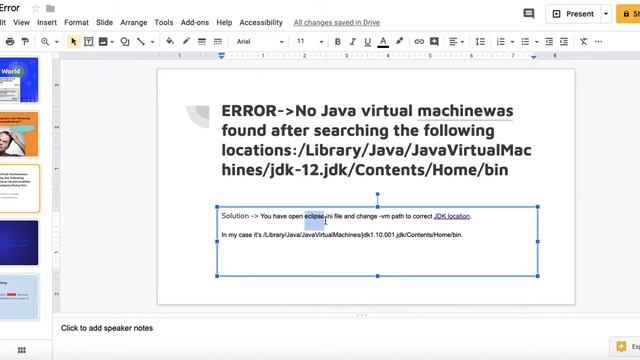Viewport: 640px width, 360px height.
Task: Click 'All changes saved in Drive' link
Action: (x=337, y=22)
